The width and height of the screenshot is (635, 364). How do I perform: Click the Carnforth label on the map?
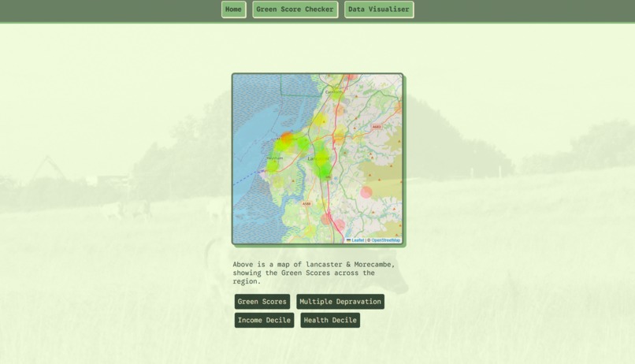click(334, 92)
